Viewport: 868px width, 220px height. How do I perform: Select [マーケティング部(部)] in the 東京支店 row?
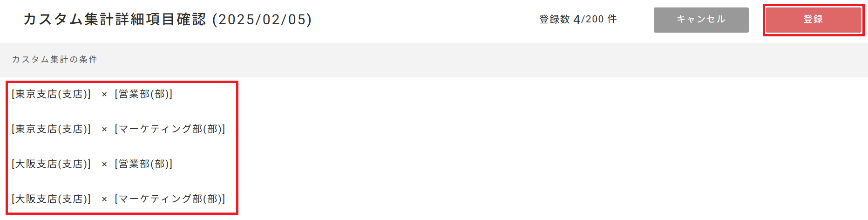coord(170,129)
